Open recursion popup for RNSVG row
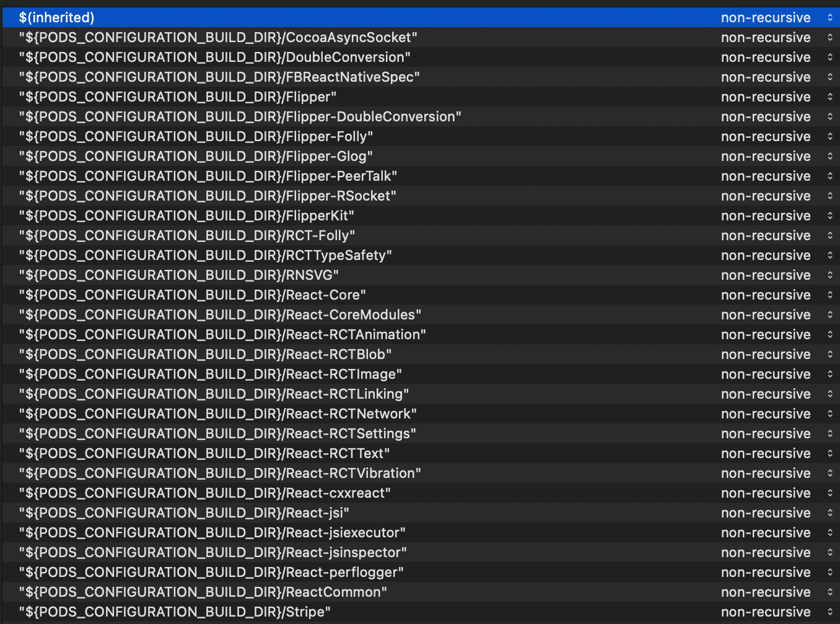The image size is (840, 624). tap(778, 275)
